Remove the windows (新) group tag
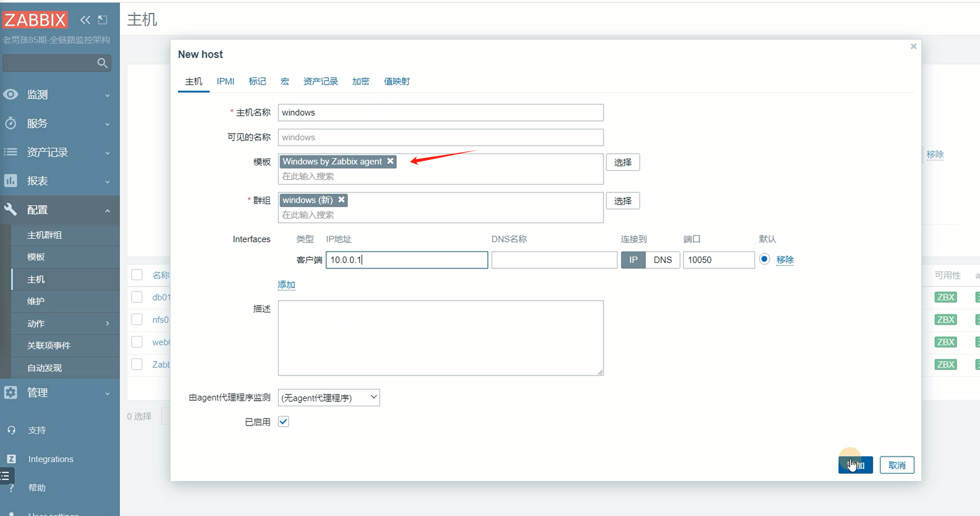Screen dimensions: 980x516 (341, 199)
